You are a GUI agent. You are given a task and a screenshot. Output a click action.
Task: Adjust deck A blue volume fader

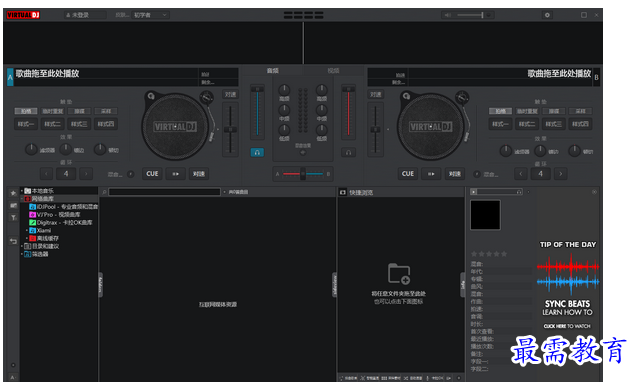[x=257, y=111]
